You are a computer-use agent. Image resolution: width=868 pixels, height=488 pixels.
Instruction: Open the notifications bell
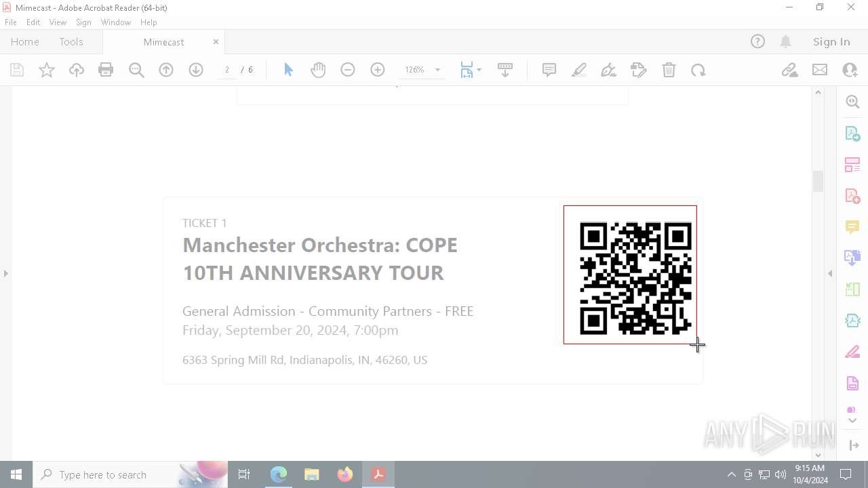[785, 42]
